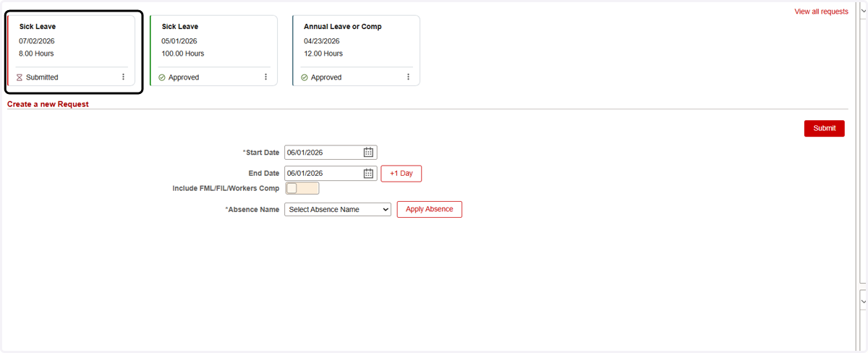Viewport: 868px width, 353px height.
Task: Open the View all requests link
Action: tap(822, 12)
